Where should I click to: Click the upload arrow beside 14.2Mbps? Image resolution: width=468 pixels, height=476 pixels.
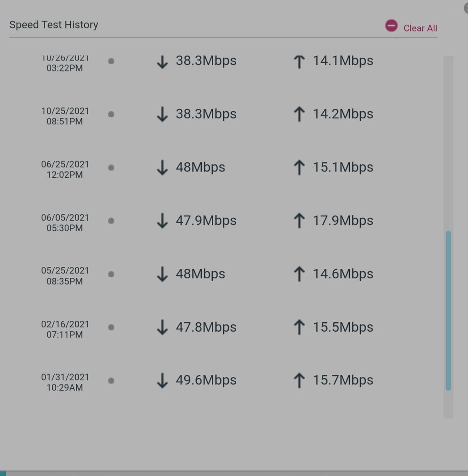click(x=299, y=114)
